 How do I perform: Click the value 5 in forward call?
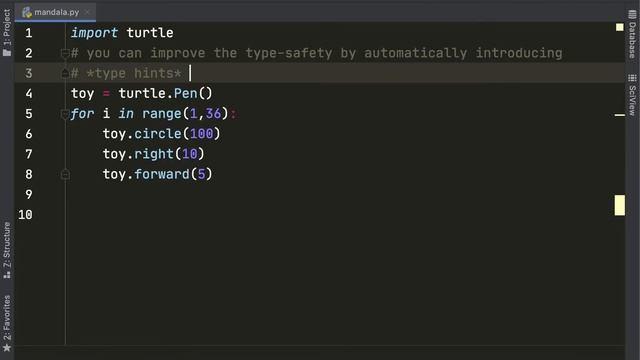[x=202, y=175]
